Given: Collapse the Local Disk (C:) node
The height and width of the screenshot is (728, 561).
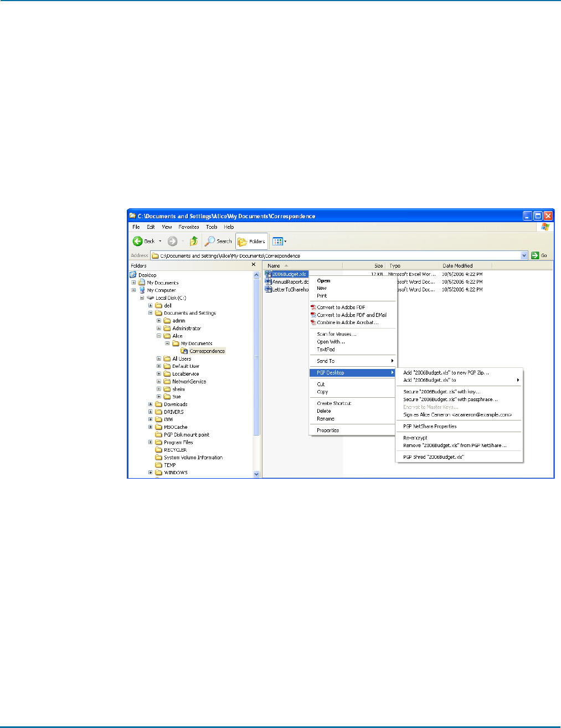Looking at the screenshot, I should pos(142,298).
